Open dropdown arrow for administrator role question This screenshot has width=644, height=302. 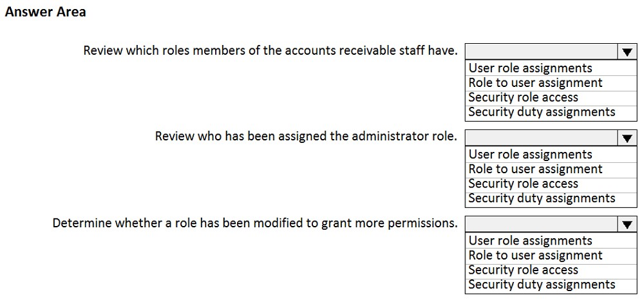tap(627, 138)
